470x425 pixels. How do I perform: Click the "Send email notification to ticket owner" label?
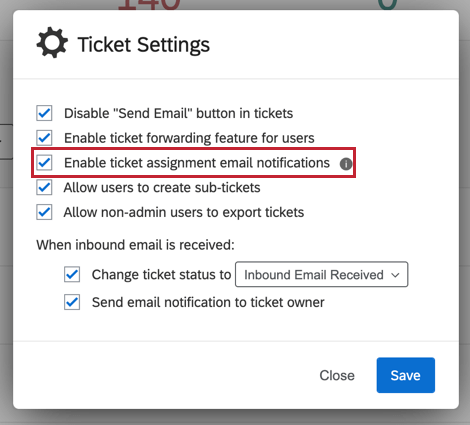tap(208, 302)
